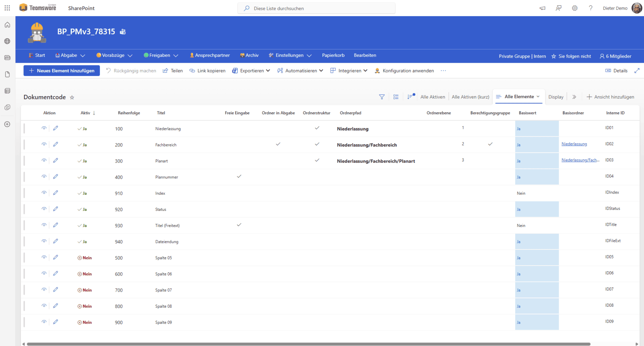Image resolution: width=644 pixels, height=346 pixels.
Task: Click the eye icon for Plannummer row
Action: 44,176
